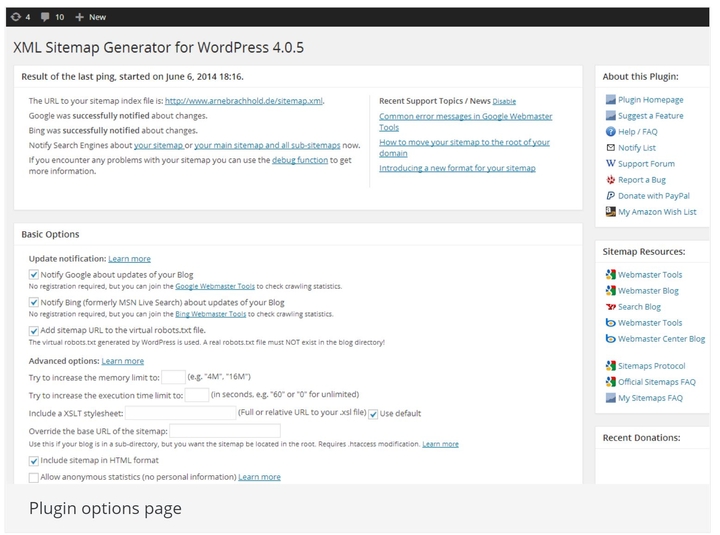This screenshot has width=720, height=535.
Task: Toggle Notify Bing about updates checkbox
Action: click(x=34, y=303)
